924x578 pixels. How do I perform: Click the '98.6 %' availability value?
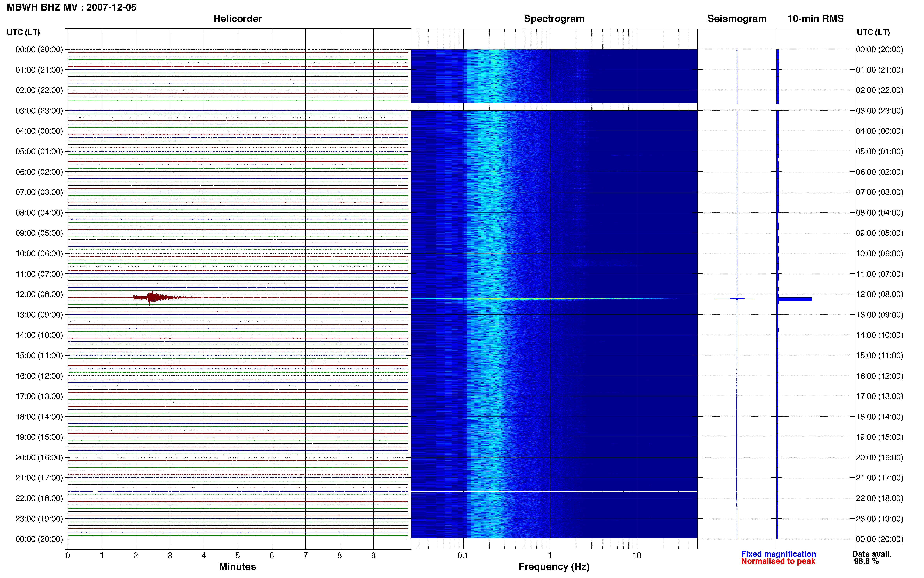[866, 561]
